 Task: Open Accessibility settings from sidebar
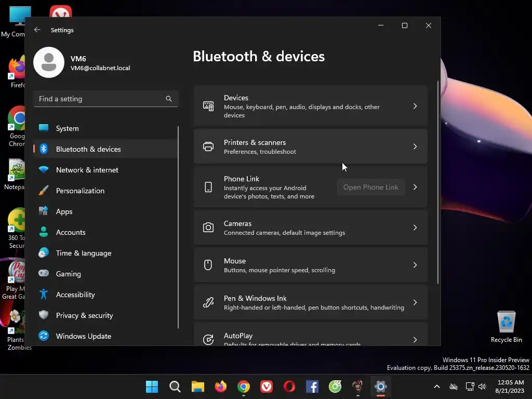tap(105, 295)
